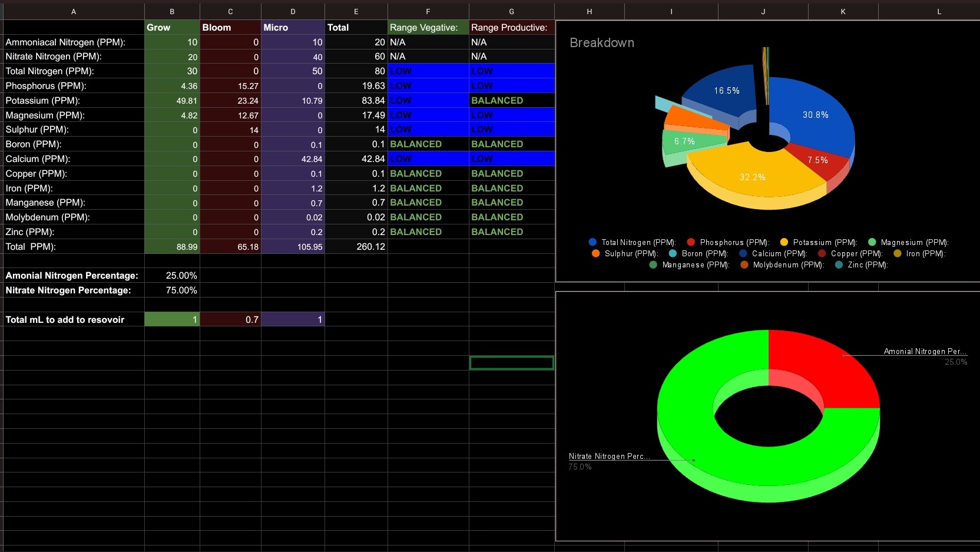The image size is (980, 552).
Task: Select Grow mL to add cell
Action: tap(172, 319)
